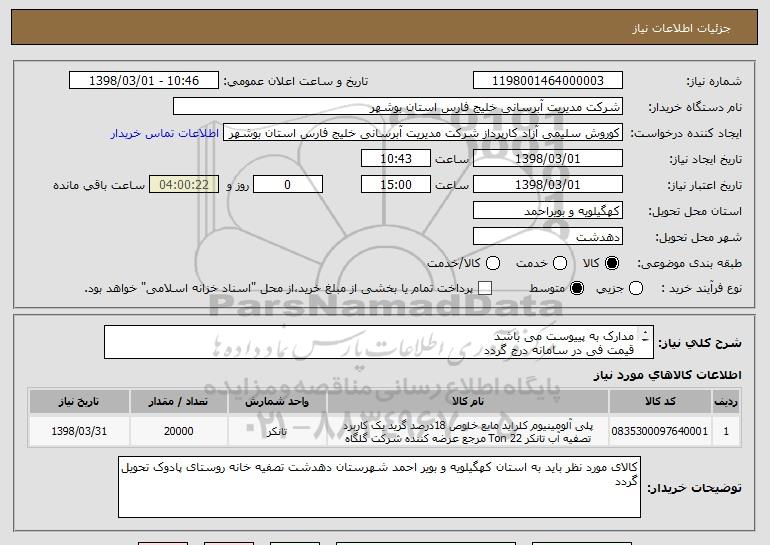Click the unit cell تانکر
The image size is (770, 545).
[277, 432]
